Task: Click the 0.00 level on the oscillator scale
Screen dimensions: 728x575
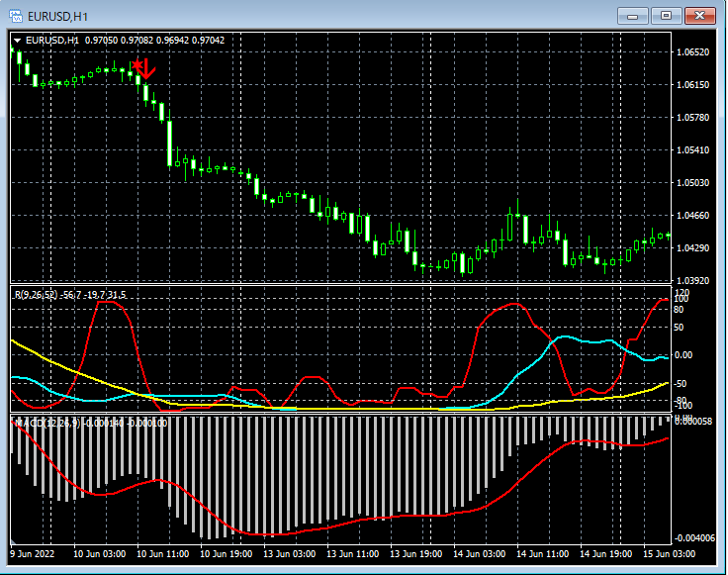Action: coord(682,355)
